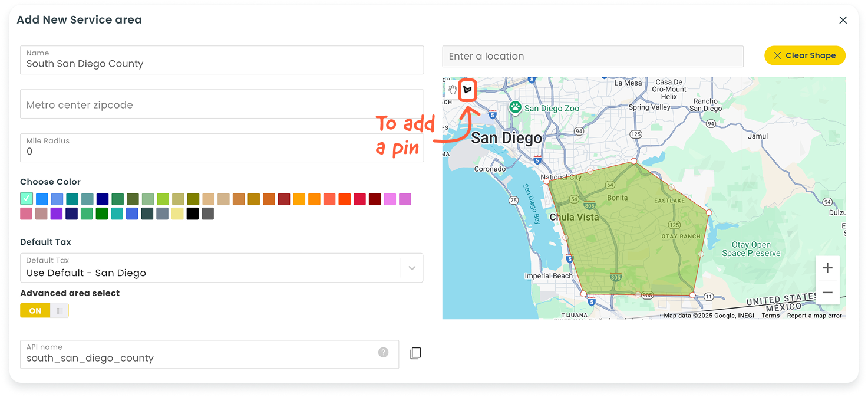Open the Default Tax dropdown

point(222,268)
